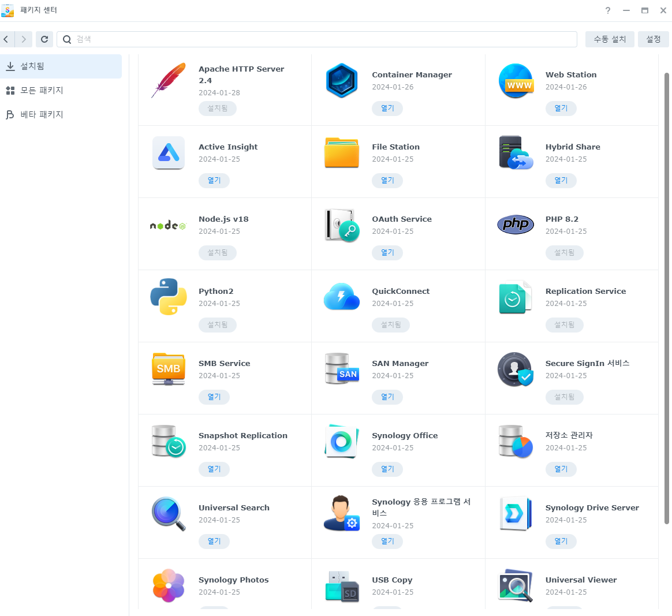Click the Synology 응용 프로그램 서비스 icon
This screenshot has height=616, width=672.
point(342,513)
